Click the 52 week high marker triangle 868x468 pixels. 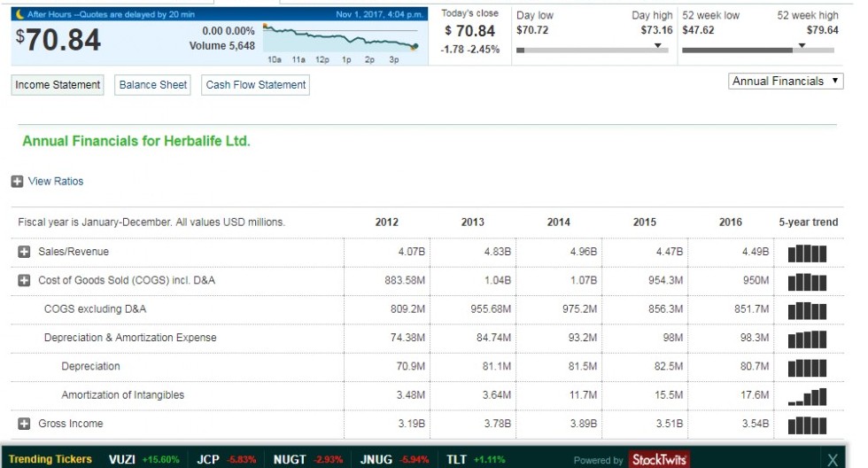pyautogui.click(x=802, y=45)
